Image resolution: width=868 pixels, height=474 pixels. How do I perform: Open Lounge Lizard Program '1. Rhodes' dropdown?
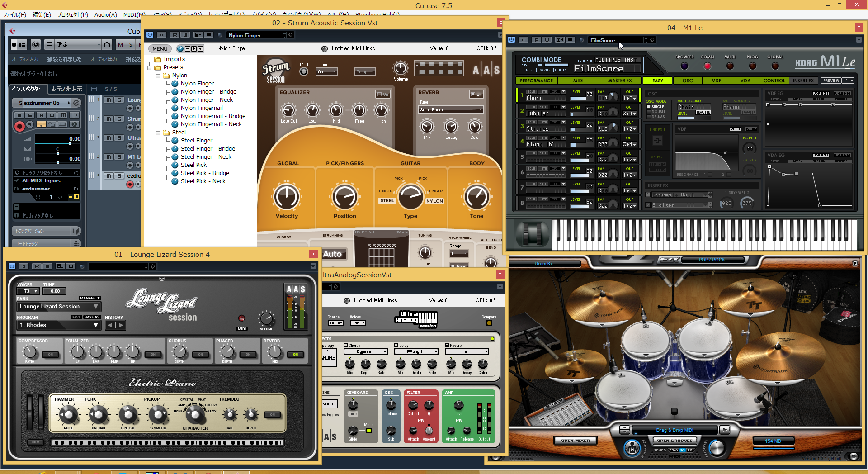(x=59, y=325)
